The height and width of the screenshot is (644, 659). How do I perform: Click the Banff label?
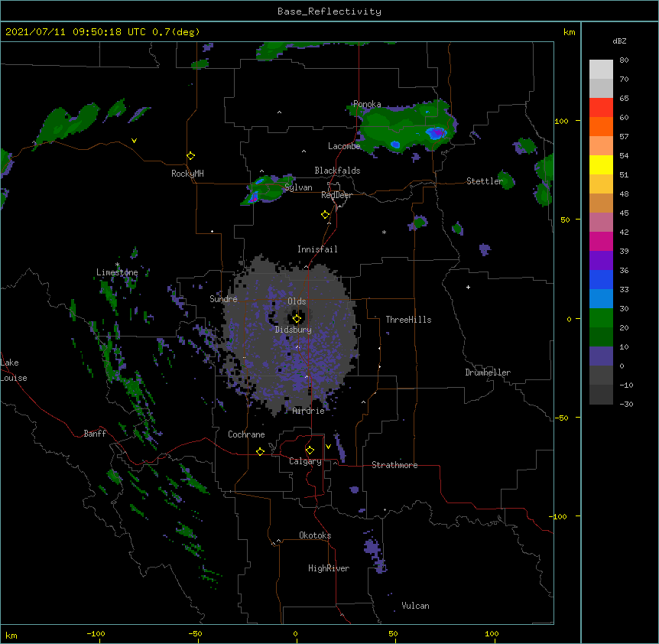pos(95,434)
